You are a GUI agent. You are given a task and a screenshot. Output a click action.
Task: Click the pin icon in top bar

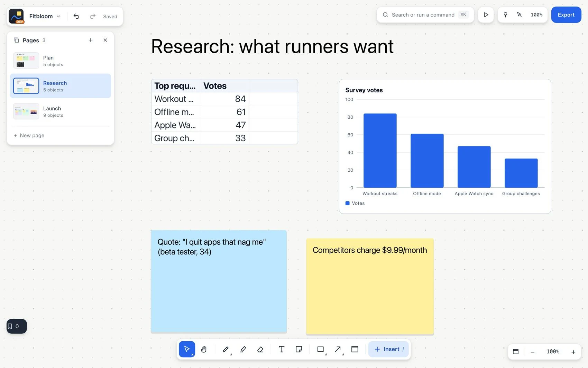[505, 15]
